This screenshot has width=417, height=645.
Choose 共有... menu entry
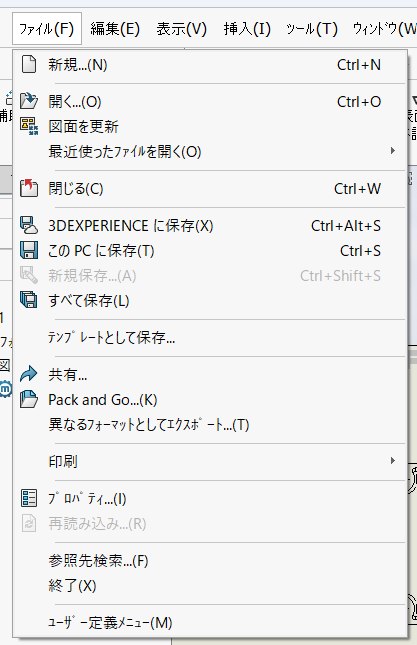click(210, 375)
